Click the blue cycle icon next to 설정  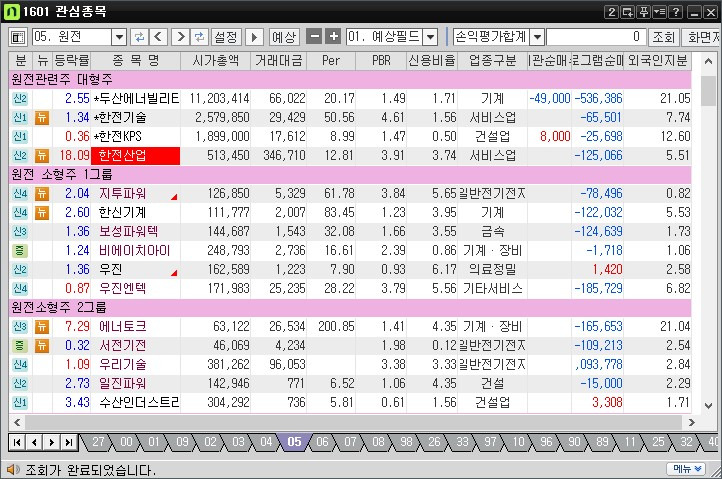(x=199, y=37)
